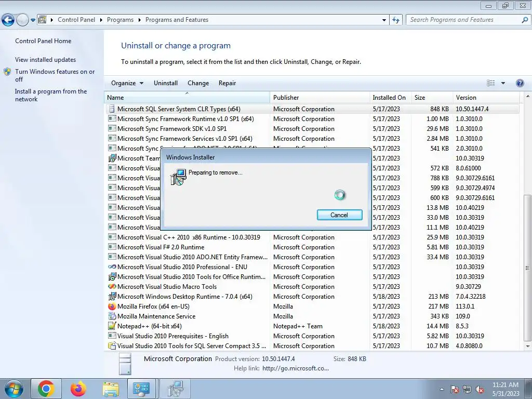The height and width of the screenshot is (399, 532).
Task: Click the 217 MB size cell
Action: pos(438,307)
